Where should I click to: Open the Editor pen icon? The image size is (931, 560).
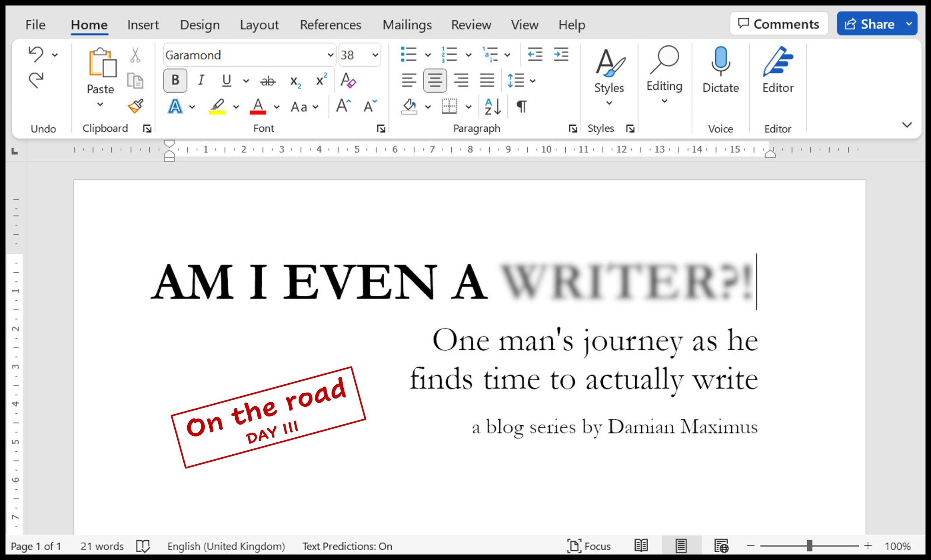[x=777, y=61]
